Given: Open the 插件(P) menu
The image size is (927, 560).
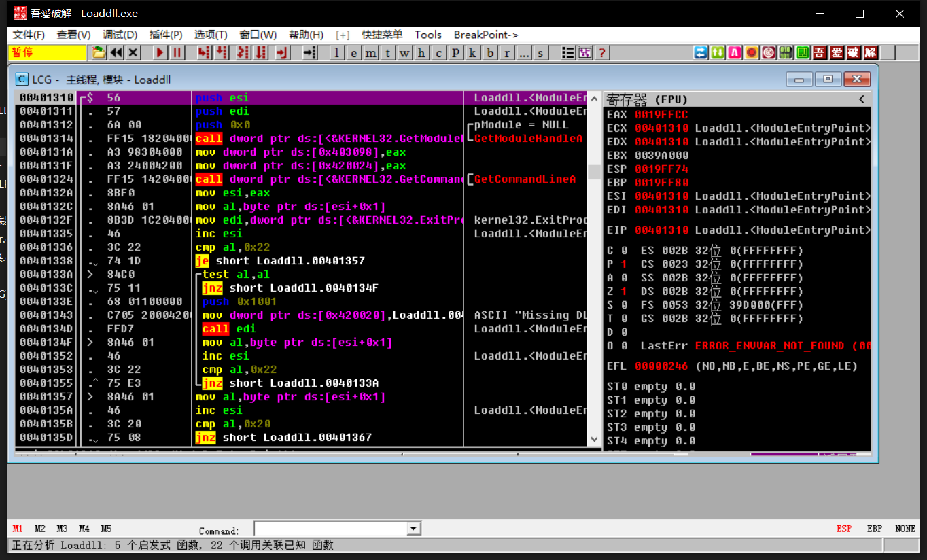Looking at the screenshot, I should 166,35.
